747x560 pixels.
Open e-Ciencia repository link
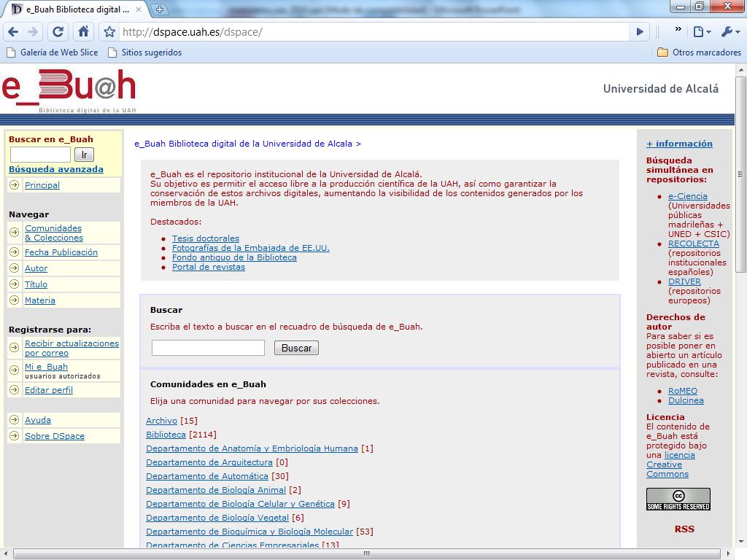687,195
